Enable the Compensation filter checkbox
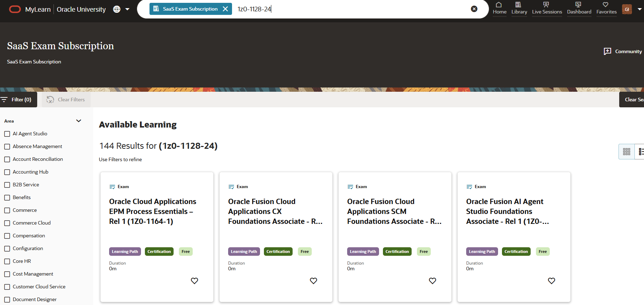This screenshot has height=305, width=644. tap(7, 236)
